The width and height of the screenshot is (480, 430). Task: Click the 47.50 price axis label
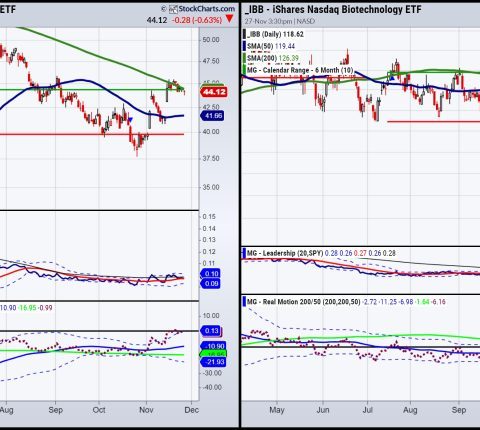(x=211, y=61)
